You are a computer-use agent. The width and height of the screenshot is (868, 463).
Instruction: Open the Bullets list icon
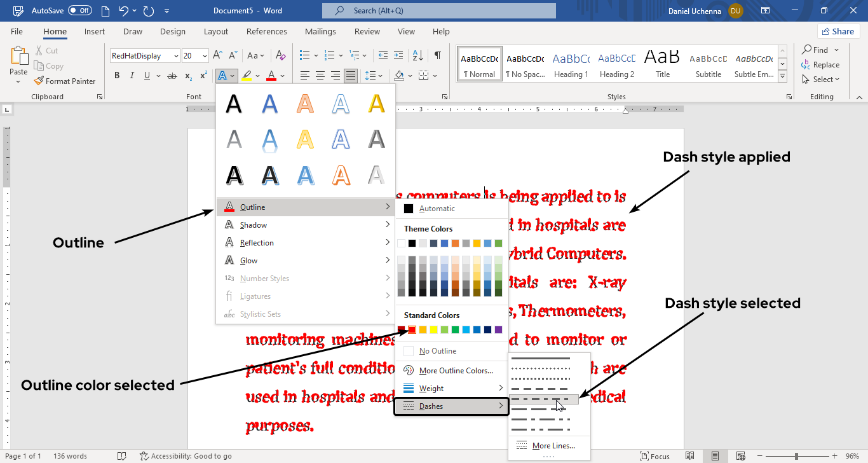pyautogui.click(x=304, y=55)
